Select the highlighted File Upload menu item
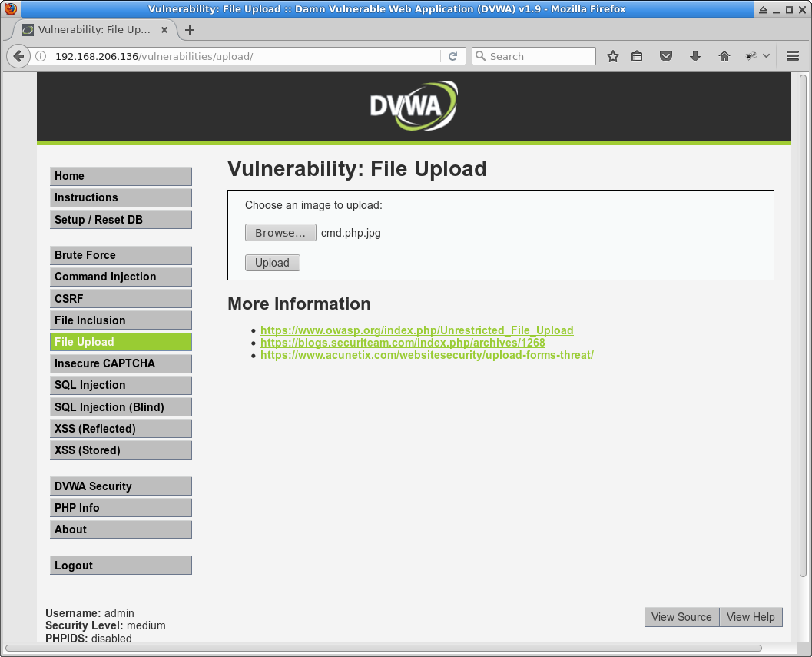The image size is (812, 657). (121, 342)
